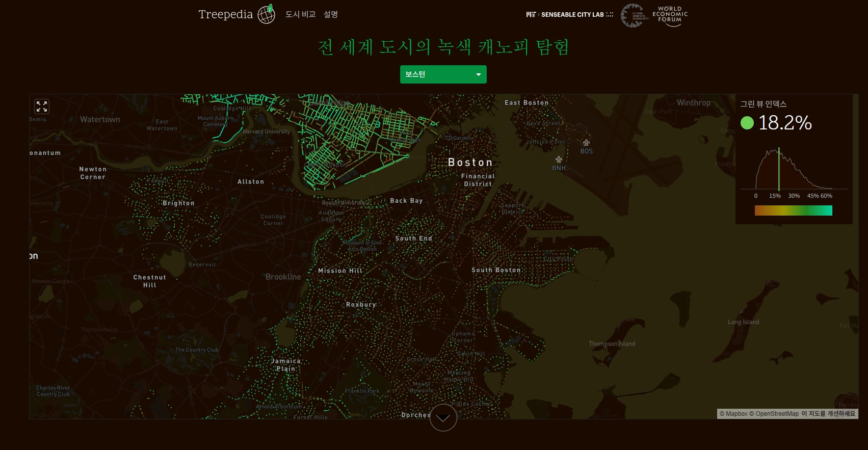Click the Mount Auburn Cemetery label
The height and width of the screenshot is (450, 868).
[215, 121]
